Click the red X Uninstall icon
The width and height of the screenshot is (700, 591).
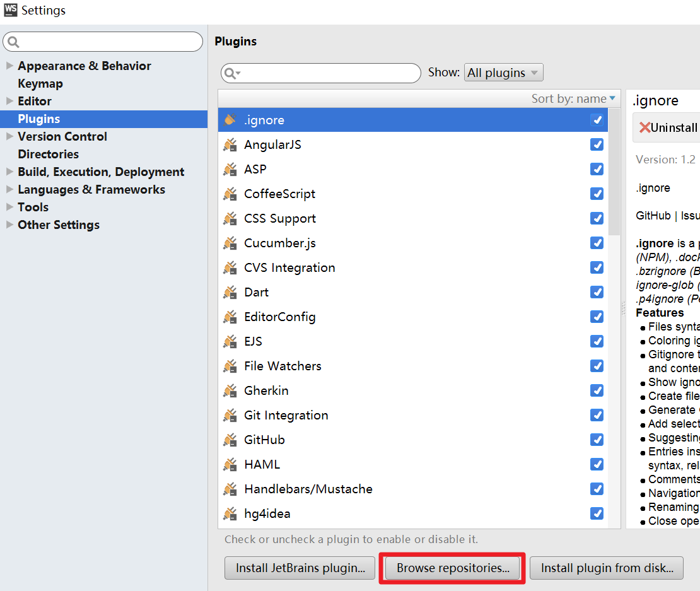(645, 127)
